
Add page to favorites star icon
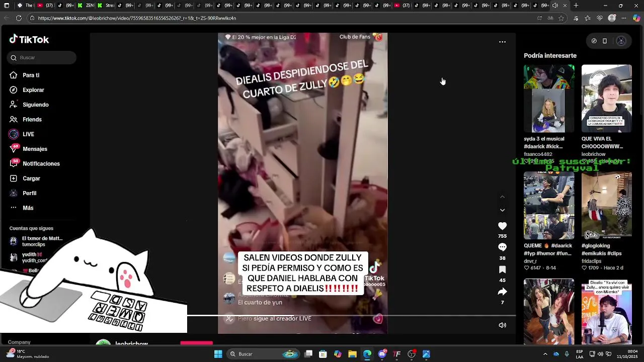point(561,18)
